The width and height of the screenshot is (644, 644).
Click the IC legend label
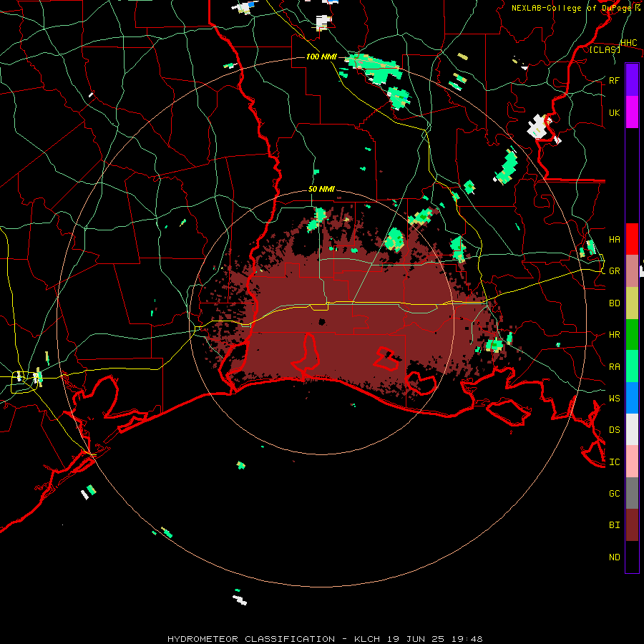(614, 462)
